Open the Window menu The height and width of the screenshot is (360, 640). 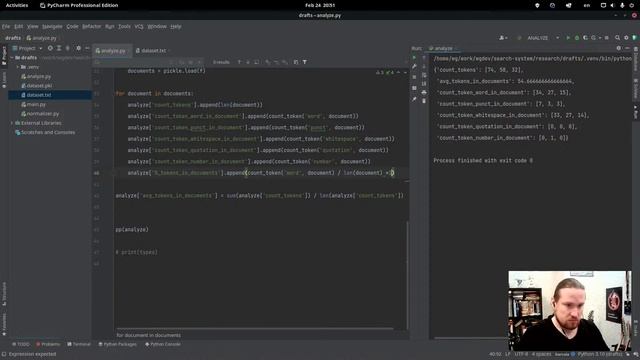click(157, 27)
